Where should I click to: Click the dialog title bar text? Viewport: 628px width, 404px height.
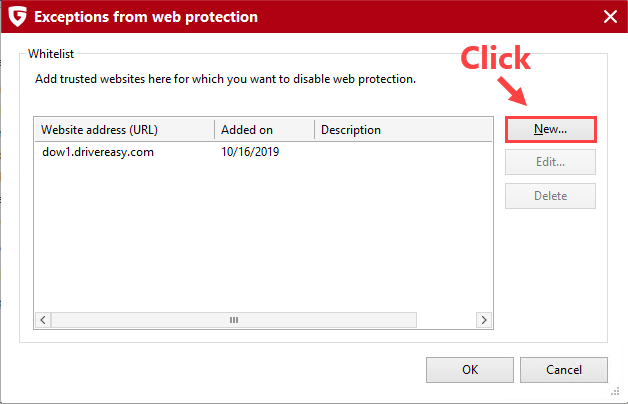coord(146,16)
